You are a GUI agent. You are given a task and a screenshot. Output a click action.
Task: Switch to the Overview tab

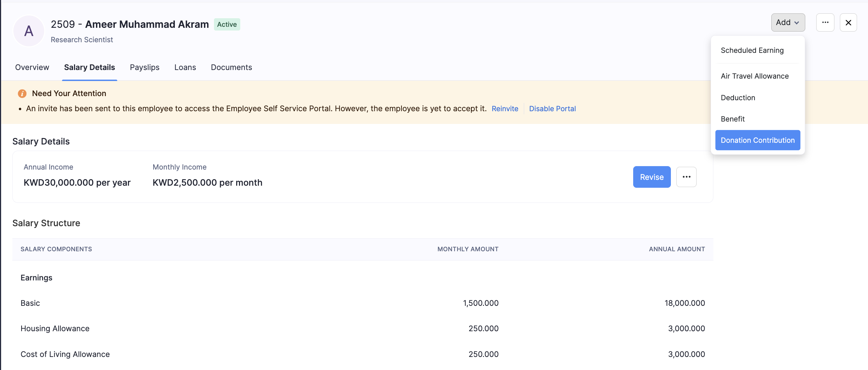click(32, 67)
